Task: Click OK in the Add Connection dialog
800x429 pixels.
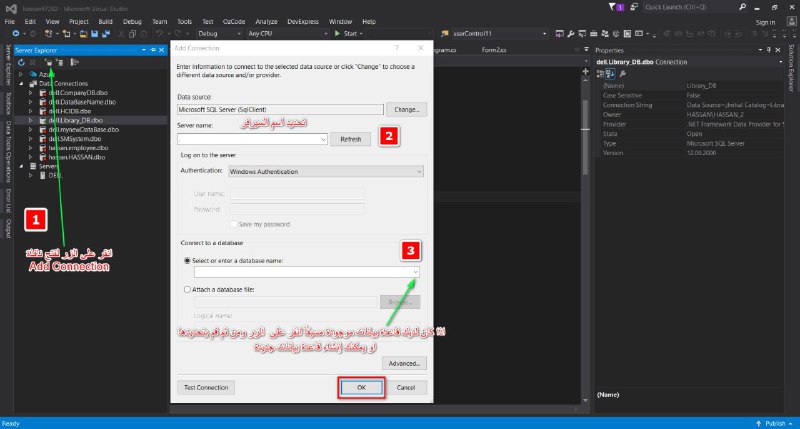Action: pyautogui.click(x=361, y=388)
